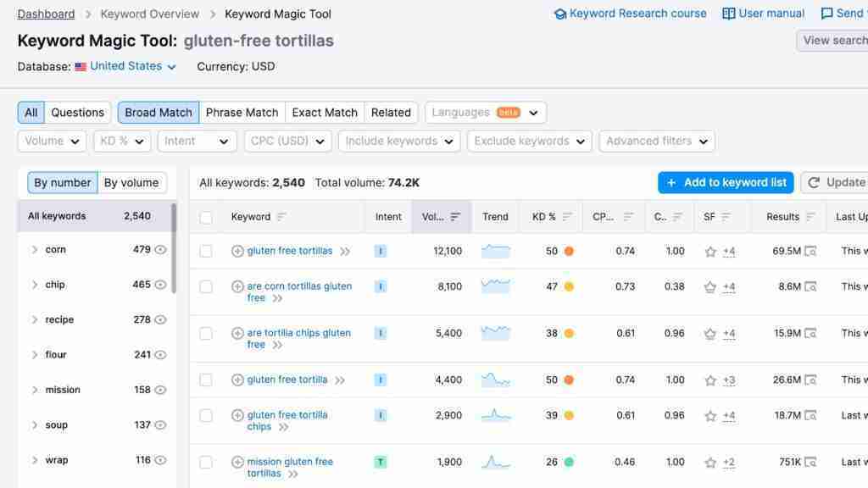Add 'are tortilla chips gluten free' via plus icon
This screenshot has width=868, height=488.
point(237,333)
